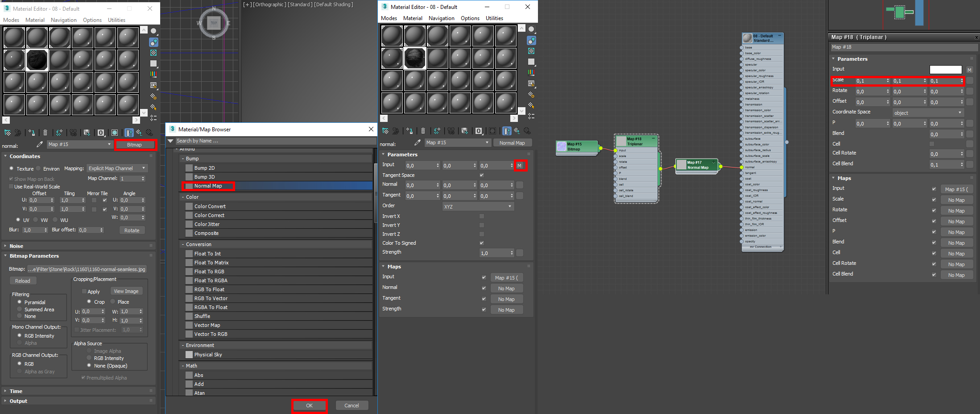
Task: Select the Pick Material eyedropper
Action: click(x=40, y=144)
